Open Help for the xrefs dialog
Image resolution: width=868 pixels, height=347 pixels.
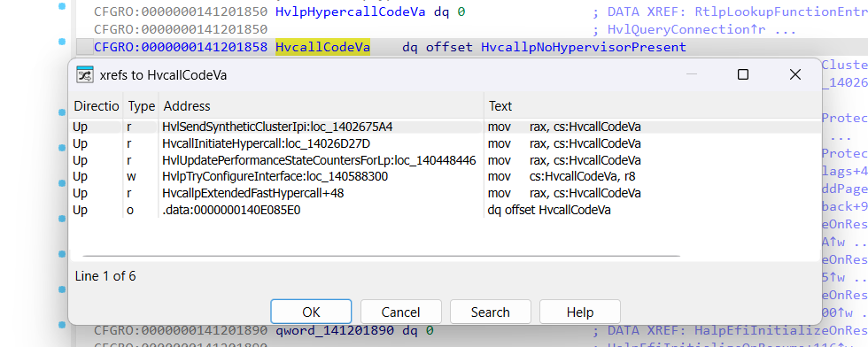580,312
